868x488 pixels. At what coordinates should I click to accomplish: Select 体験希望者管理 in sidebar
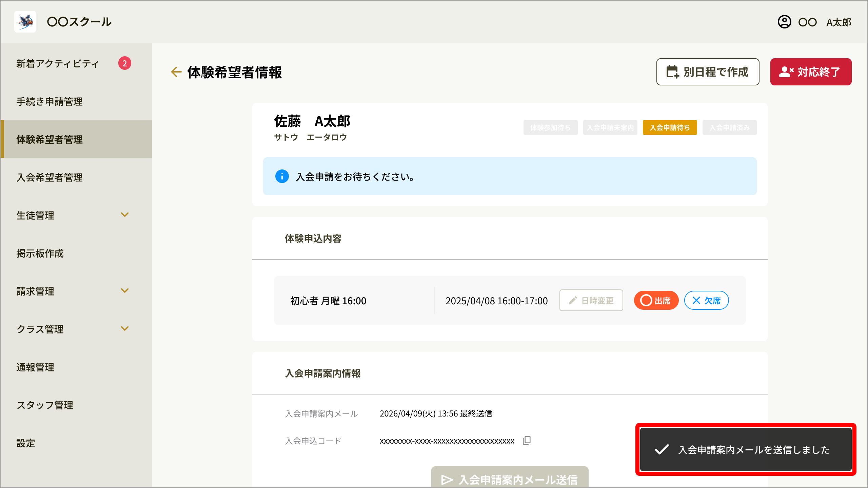[76, 139]
